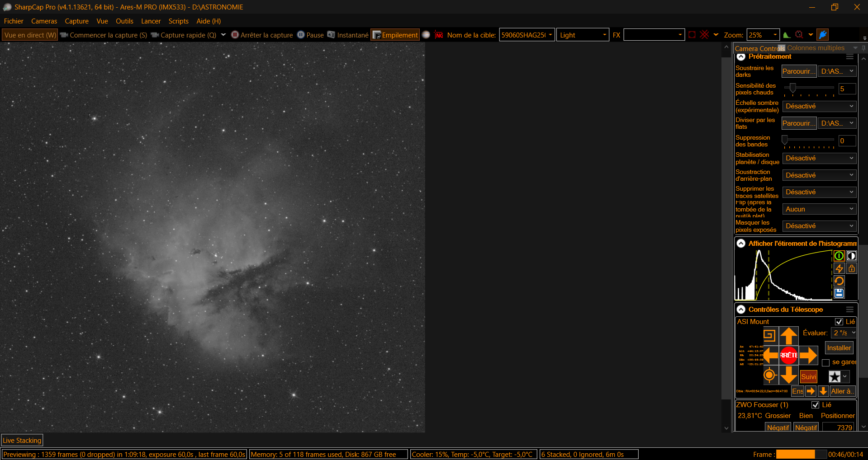The image size is (868, 460).
Task: Adjust the Sensibilité des pixels chauds slider
Action: tap(792, 88)
